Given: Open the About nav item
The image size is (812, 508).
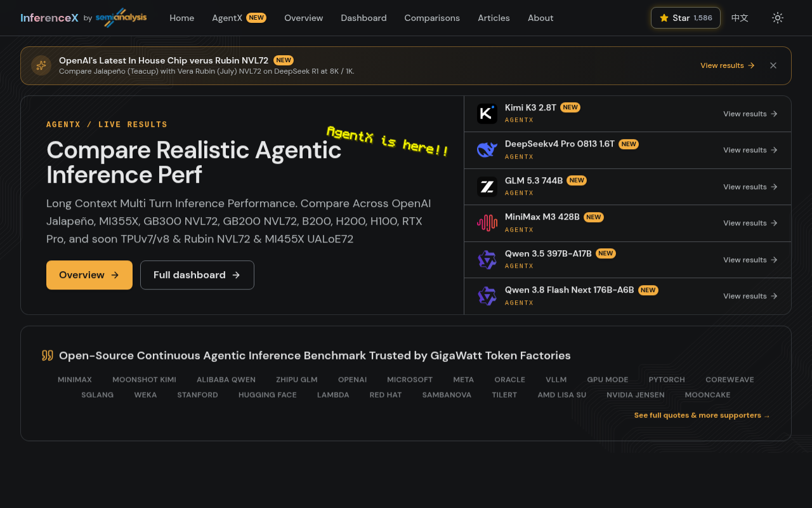Looking at the screenshot, I should pos(540,18).
